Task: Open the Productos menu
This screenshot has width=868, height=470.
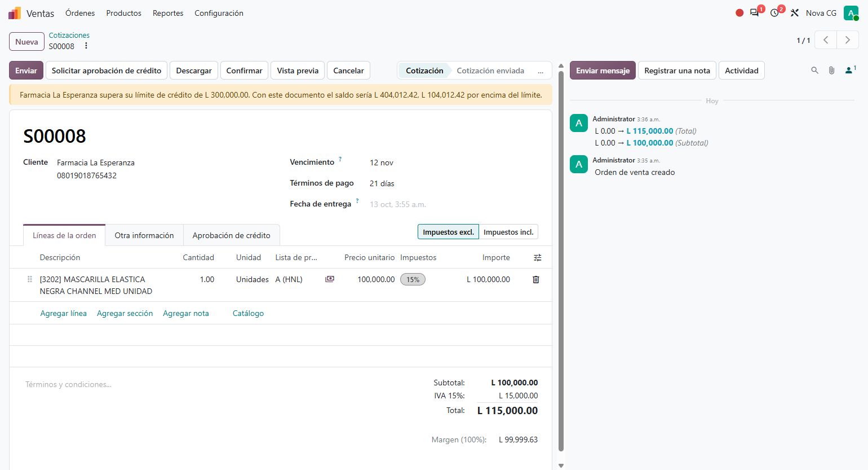Action: point(124,13)
